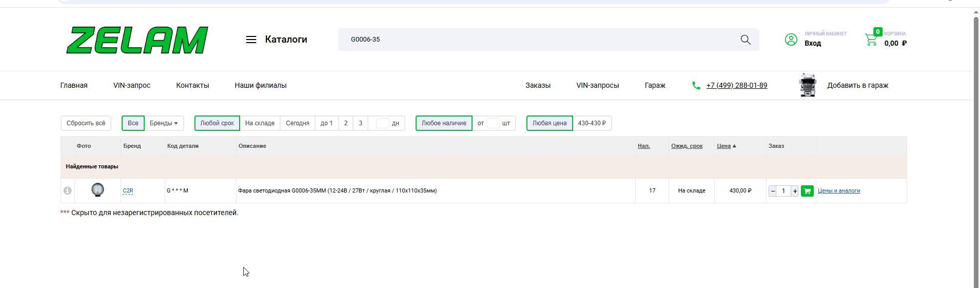Image resolution: width=980 pixels, height=288 pixels.
Task: Open the LED lamp product photo
Action: point(97,190)
